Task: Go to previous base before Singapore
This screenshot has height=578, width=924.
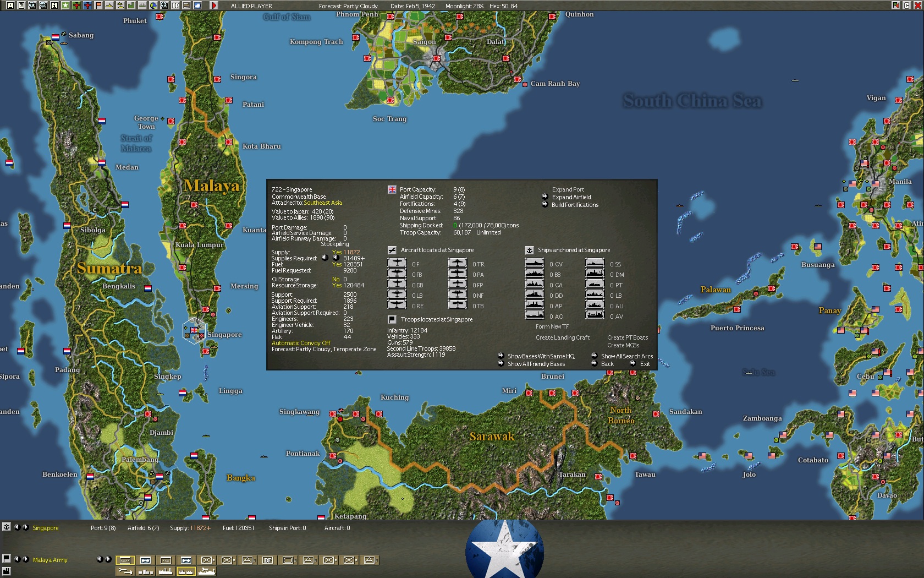Action: click(16, 527)
